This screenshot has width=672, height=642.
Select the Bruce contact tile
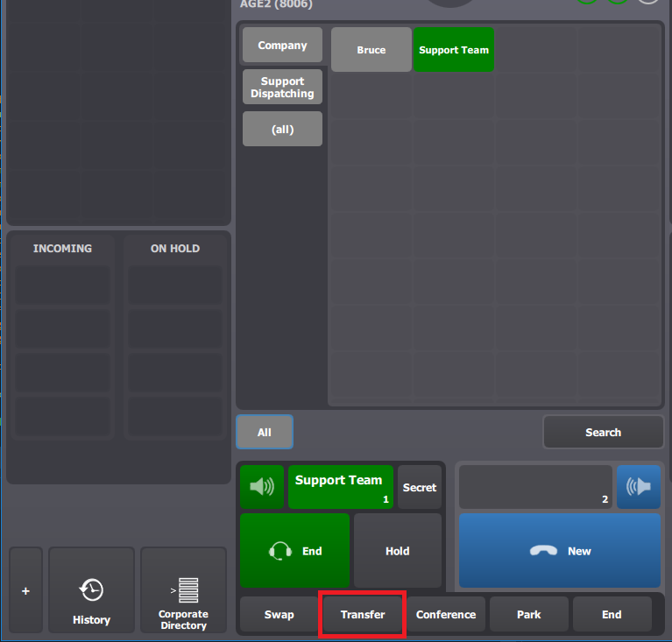371,50
